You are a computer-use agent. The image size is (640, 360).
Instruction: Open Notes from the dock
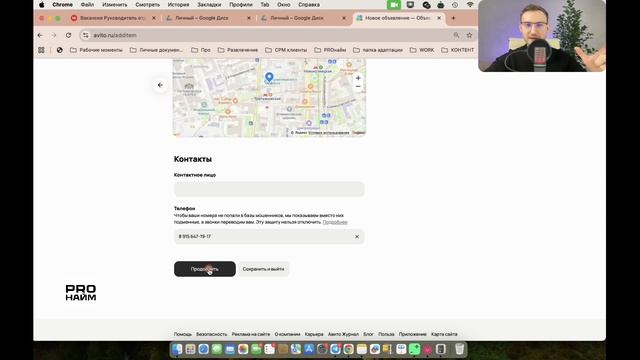coord(362,349)
